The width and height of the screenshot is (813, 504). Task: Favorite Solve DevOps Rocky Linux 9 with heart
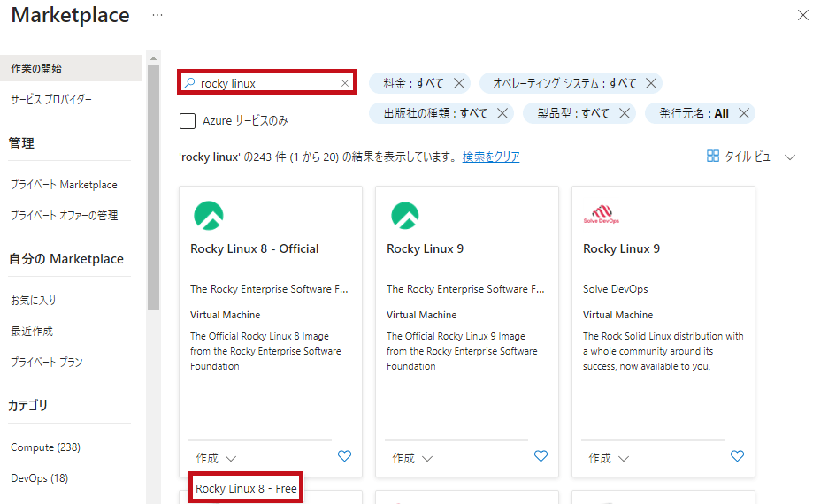pos(737,456)
